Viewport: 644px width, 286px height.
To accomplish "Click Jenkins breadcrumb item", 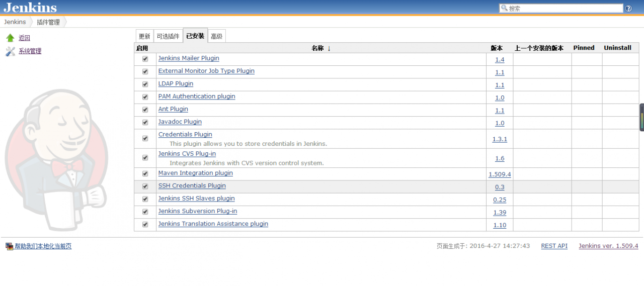I will (x=15, y=22).
